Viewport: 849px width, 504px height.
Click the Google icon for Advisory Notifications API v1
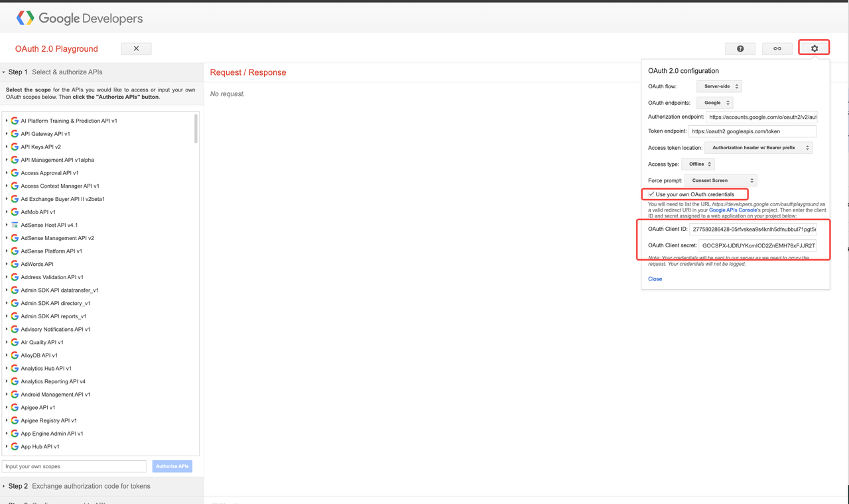[15, 329]
